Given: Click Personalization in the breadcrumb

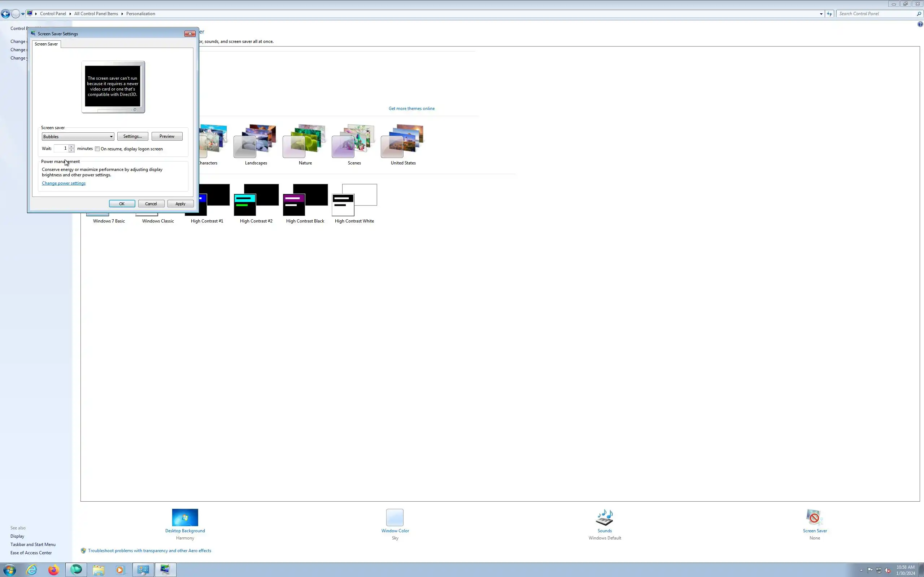Looking at the screenshot, I should click(x=140, y=14).
